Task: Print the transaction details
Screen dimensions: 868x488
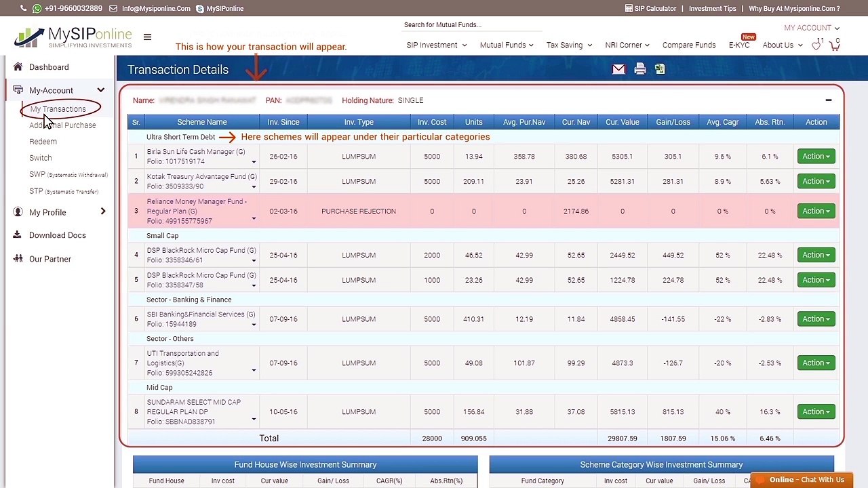Action: coord(639,69)
